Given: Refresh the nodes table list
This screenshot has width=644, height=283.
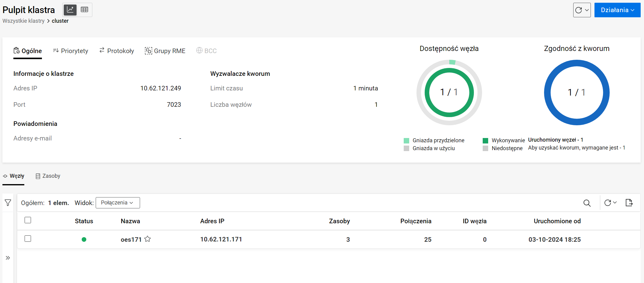Looking at the screenshot, I should (x=608, y=203).
